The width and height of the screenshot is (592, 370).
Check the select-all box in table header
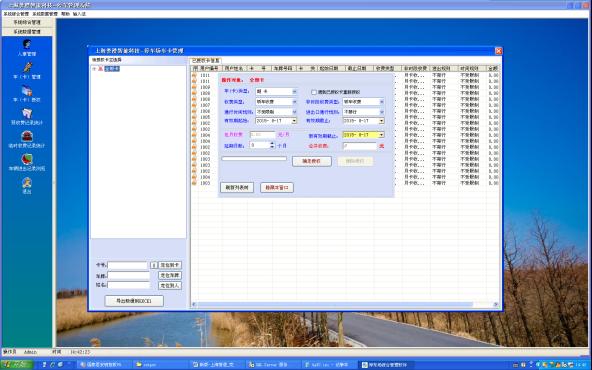point(195,68)
